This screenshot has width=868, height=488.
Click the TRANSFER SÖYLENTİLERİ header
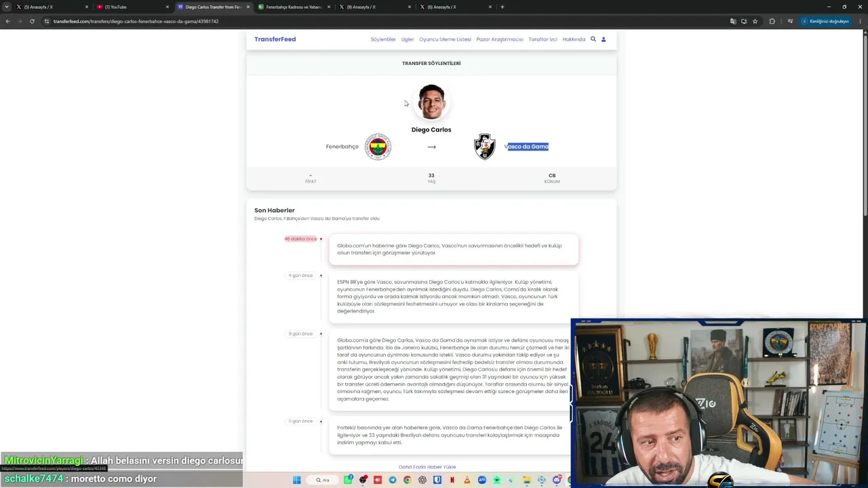click(431, 63)
